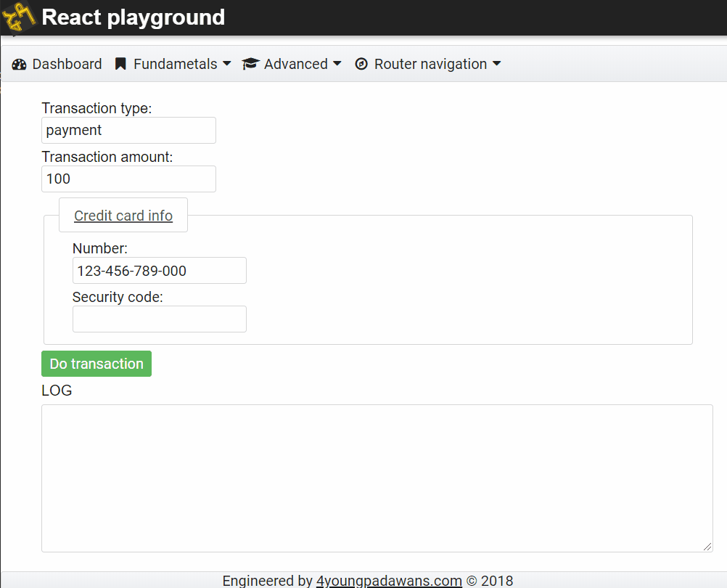Open the 4youngpadawans.com footer link
Screen dimensions: 727x588
pyautogui.click(x=389, y=581)
